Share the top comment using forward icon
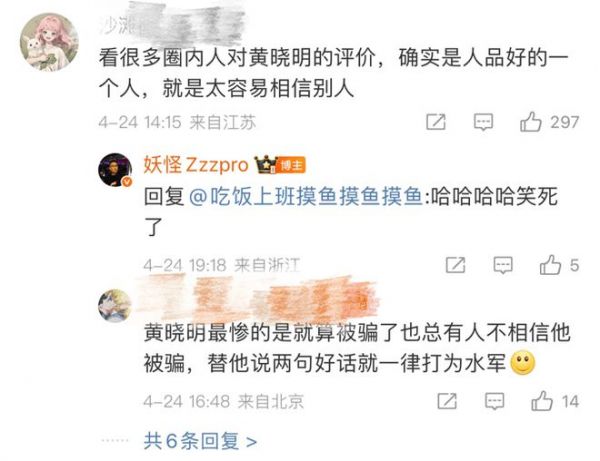The image size is (600, 461). click(x=436, y=122)
